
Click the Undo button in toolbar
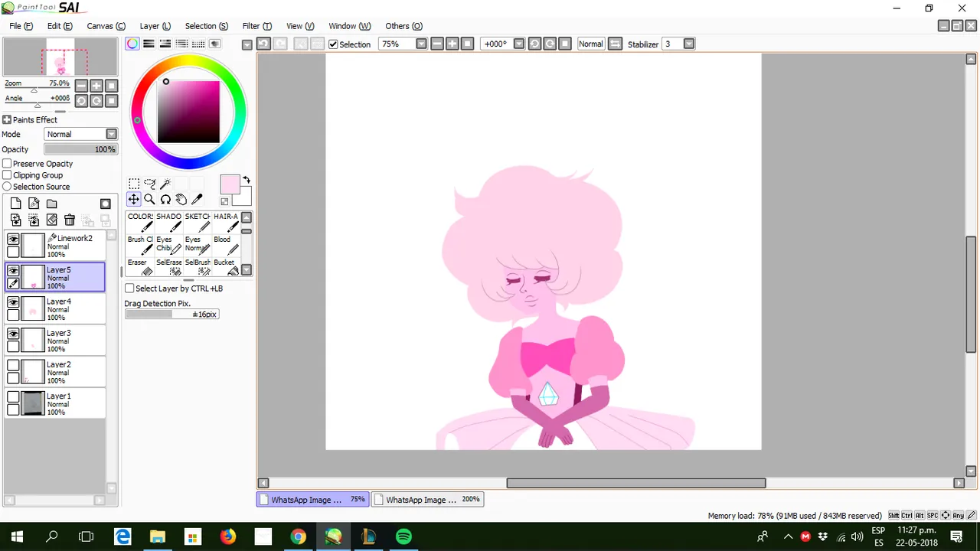[263, 44]
